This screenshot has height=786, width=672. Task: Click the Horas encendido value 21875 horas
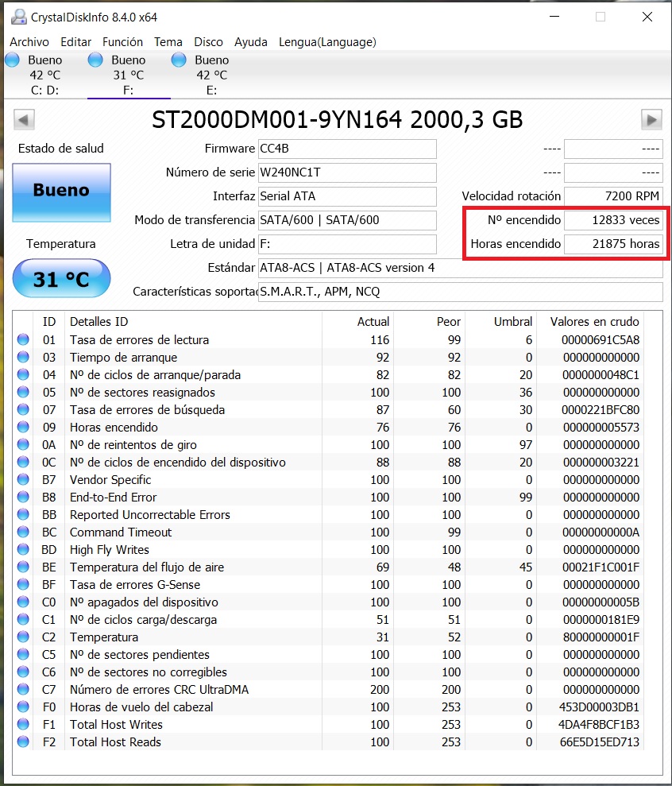613,244
